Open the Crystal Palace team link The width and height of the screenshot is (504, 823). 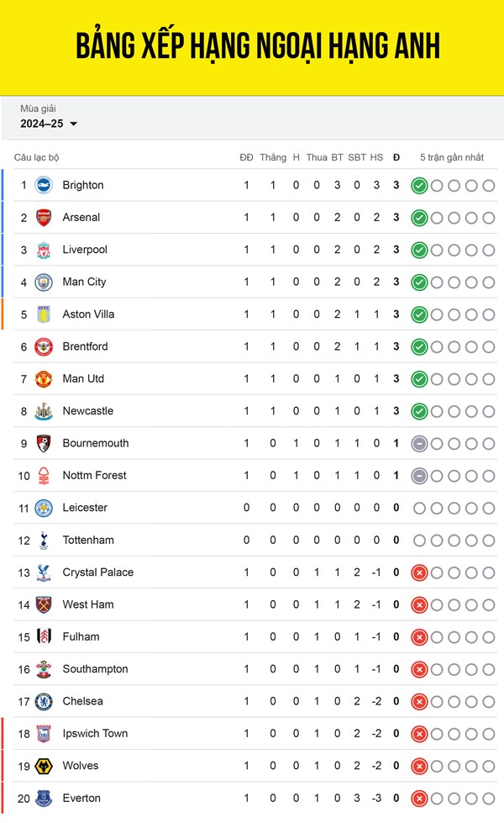click(x=97, y=572)
